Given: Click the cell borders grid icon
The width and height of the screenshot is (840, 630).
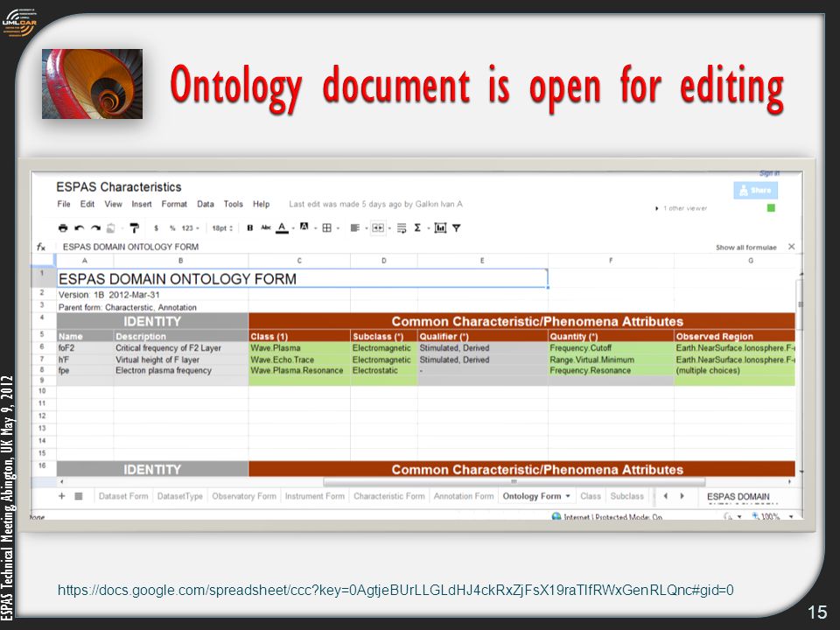Looking at the screenshot, I should pos(326,228).
